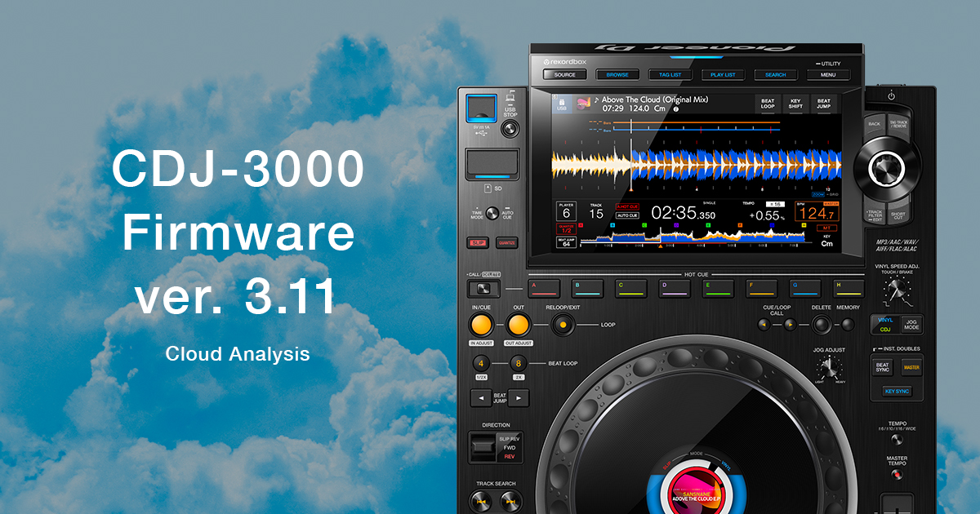980x514 pixels.
Task: Tap the ±16 tempo range indicator
Action: tap(773, 204)
